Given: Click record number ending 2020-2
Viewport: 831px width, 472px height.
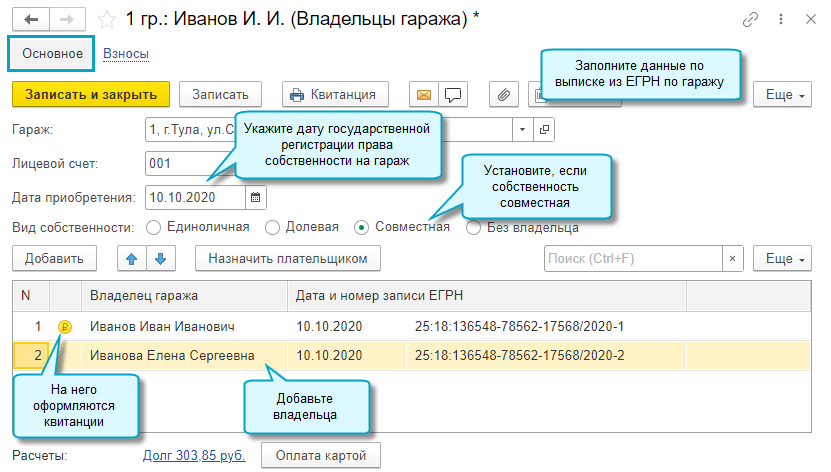Looking at the screenshot, I should (x=519, y=355).
